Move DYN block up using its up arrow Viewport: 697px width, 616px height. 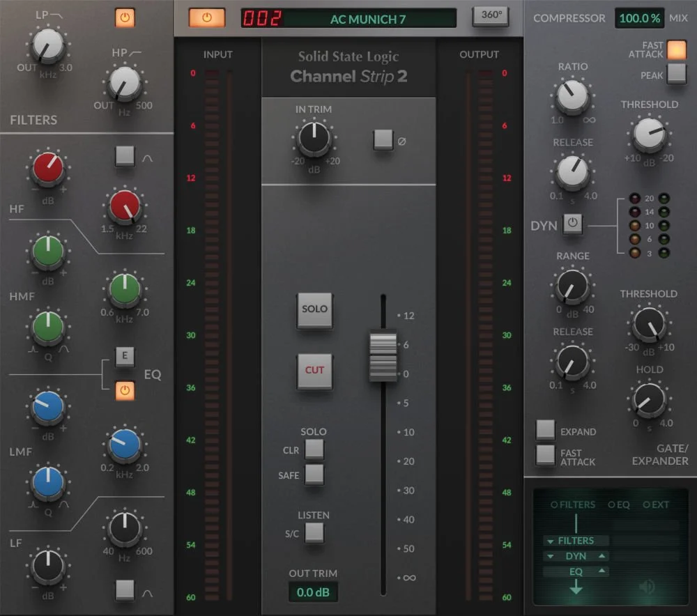click(x=602, y=556)
